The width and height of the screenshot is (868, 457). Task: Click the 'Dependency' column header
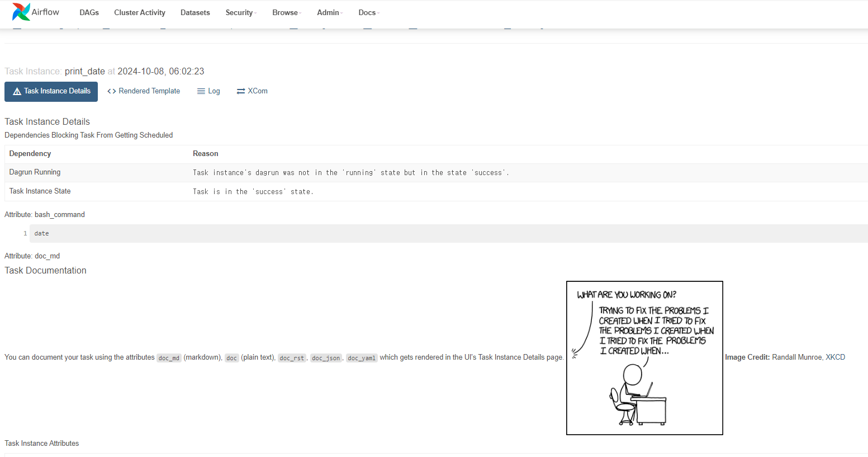tap(30, 154)
